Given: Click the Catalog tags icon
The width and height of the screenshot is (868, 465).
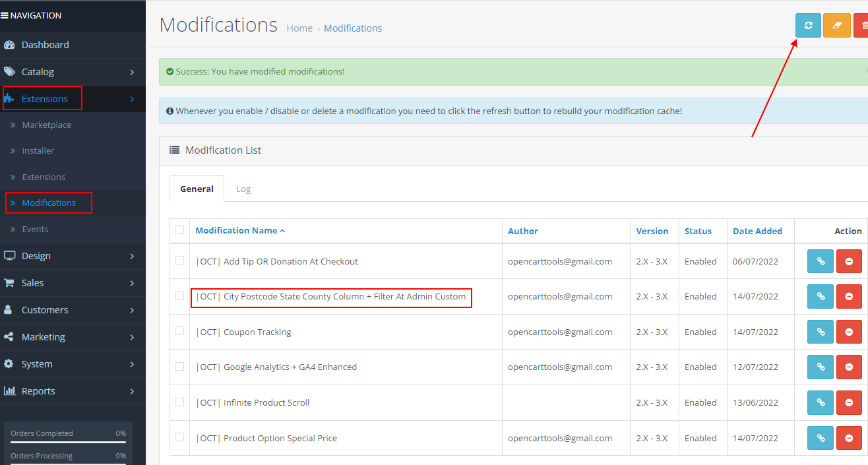Looking at the screenshot, I should [x=9, y=72].
